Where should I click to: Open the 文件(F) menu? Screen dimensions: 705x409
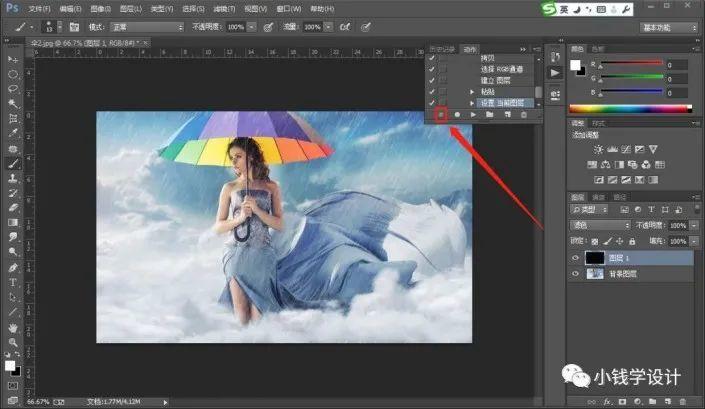pos(40,9)
